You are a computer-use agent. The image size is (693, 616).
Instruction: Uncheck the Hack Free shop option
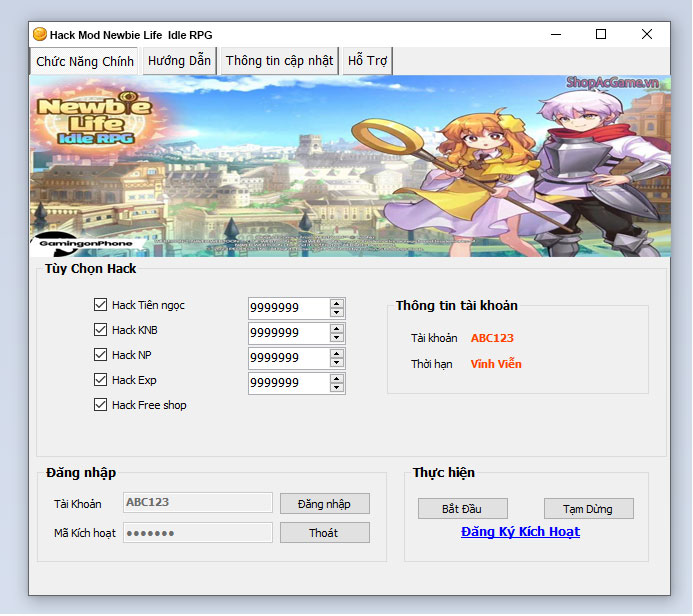(x=100, y=405)
